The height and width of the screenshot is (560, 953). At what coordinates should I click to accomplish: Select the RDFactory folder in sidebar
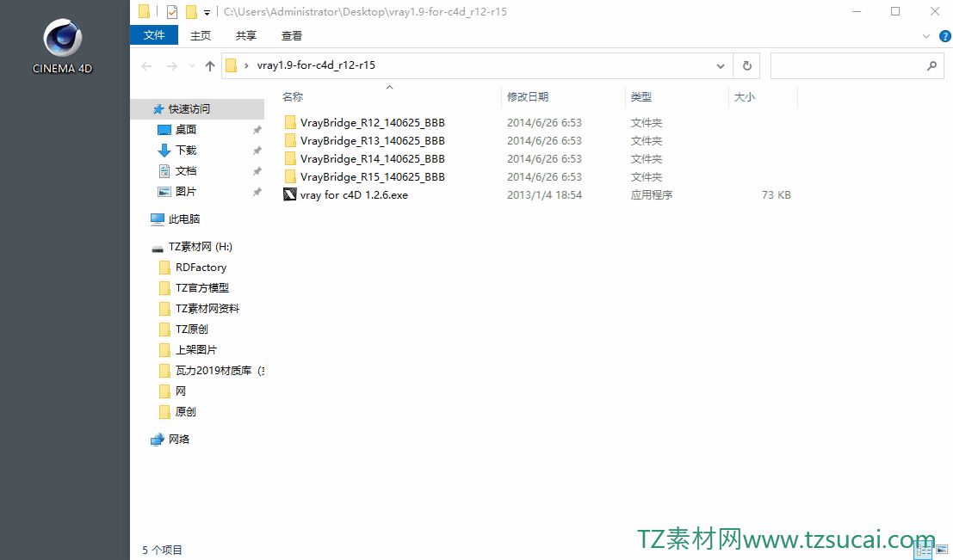[201, 268]
